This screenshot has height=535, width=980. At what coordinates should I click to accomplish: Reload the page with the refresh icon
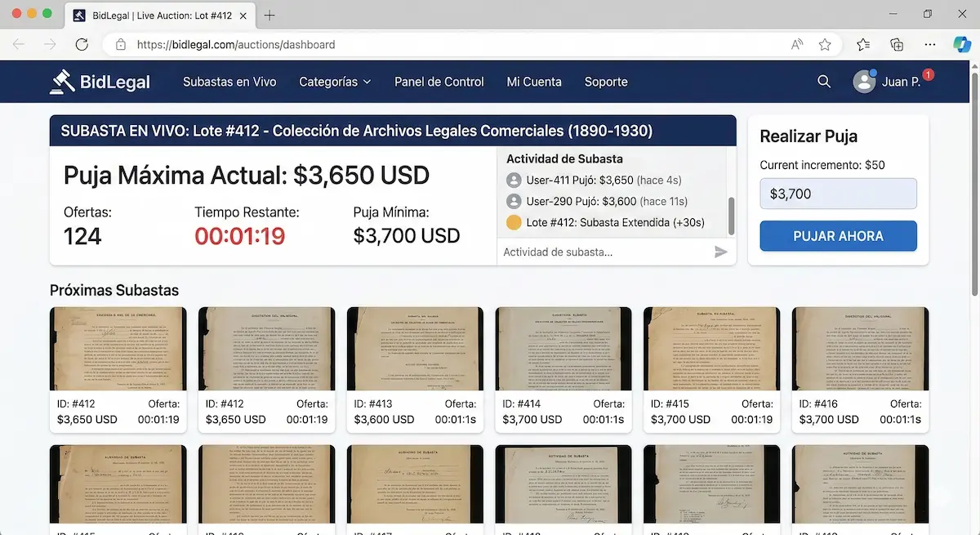click(x=82, y=45)
